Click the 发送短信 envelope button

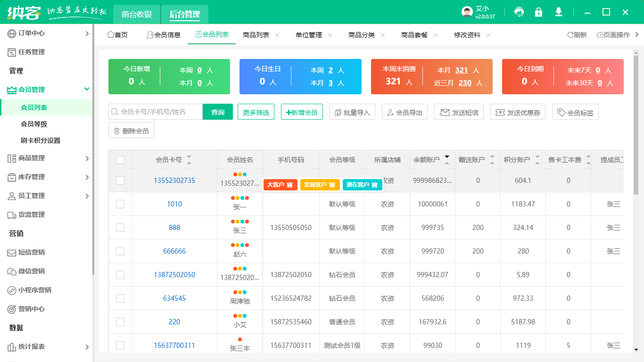459,112
